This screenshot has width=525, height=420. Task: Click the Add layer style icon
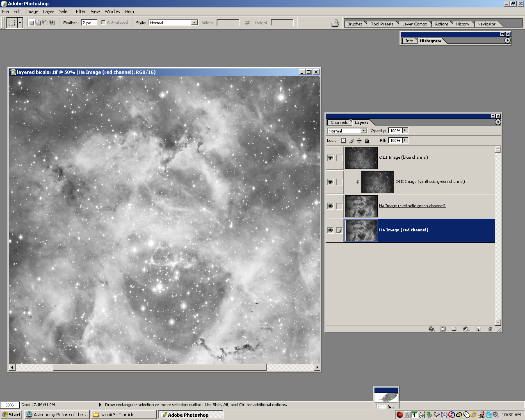click(x=431, y=329)
